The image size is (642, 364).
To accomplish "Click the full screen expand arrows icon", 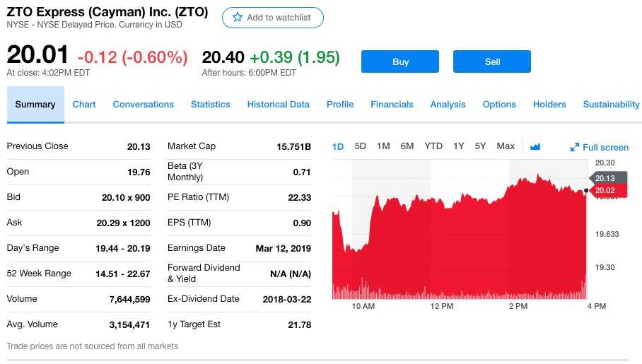I will [x=574, y=148].
